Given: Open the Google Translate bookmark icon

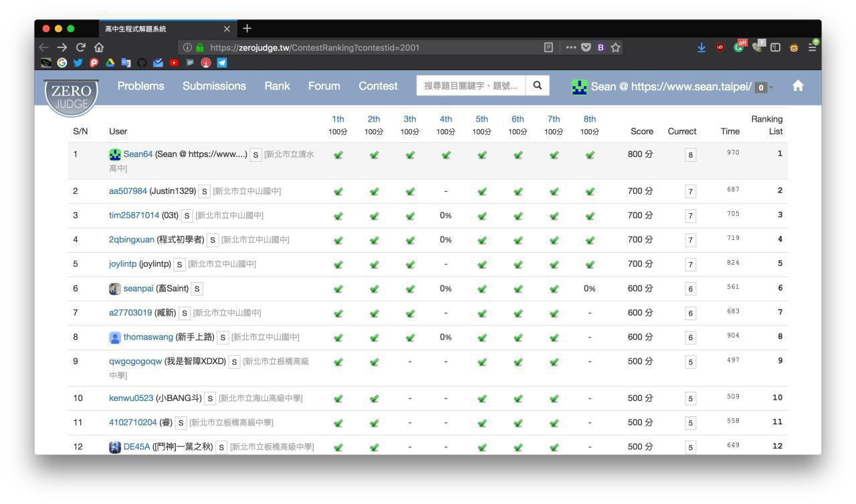Looking at the screenshot, I should (x=126, y=63).
